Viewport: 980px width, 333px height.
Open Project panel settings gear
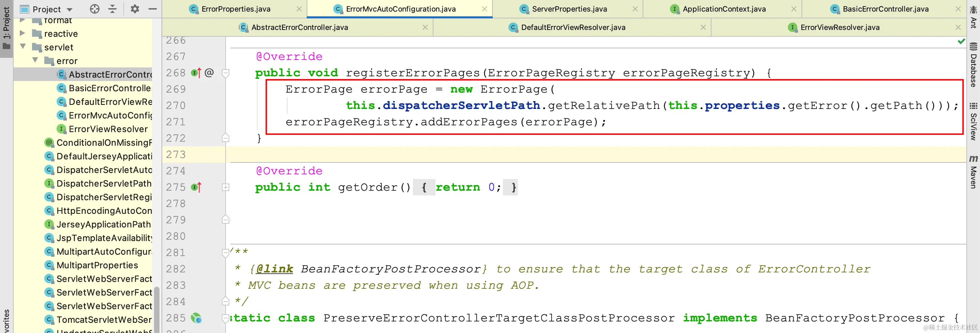(135, 9)
